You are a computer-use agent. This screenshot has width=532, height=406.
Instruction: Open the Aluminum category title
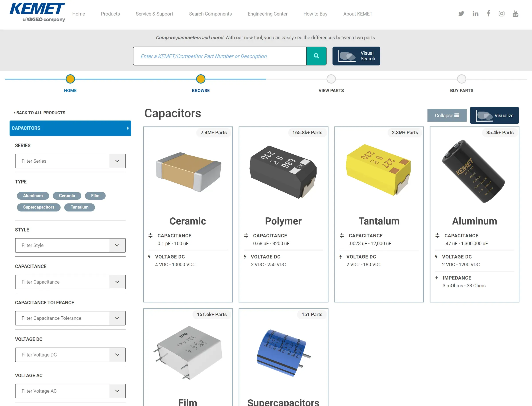tap(474, 221)
